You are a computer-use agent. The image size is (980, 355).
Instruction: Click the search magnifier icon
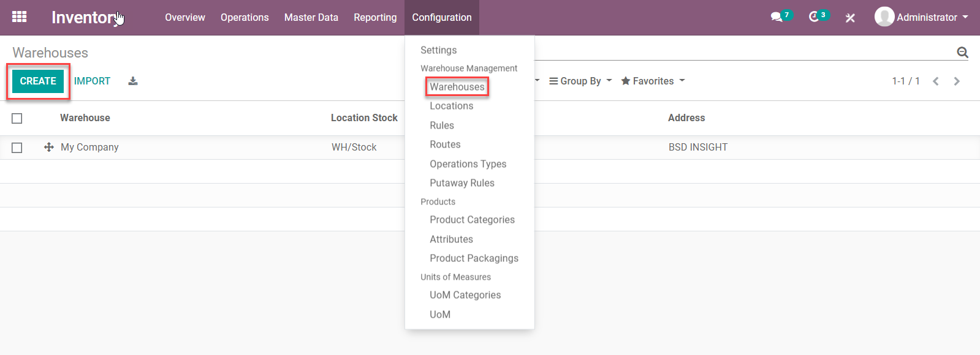962,53
